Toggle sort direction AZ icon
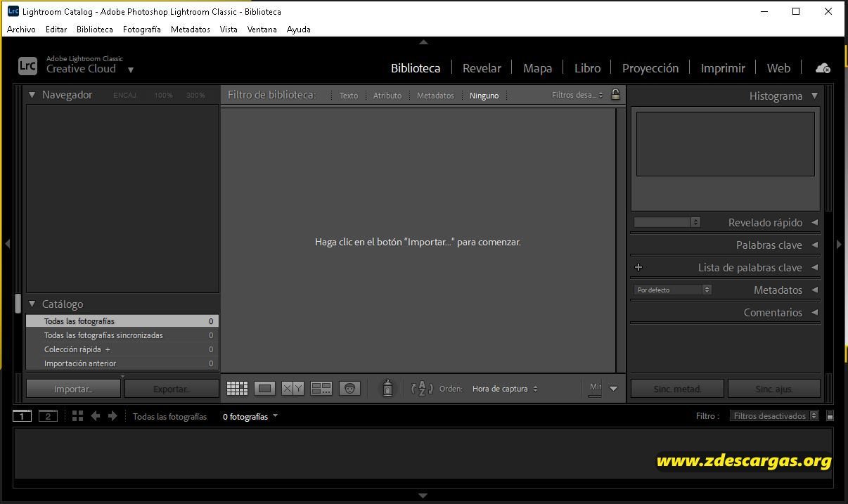 [x=422, y=388]
